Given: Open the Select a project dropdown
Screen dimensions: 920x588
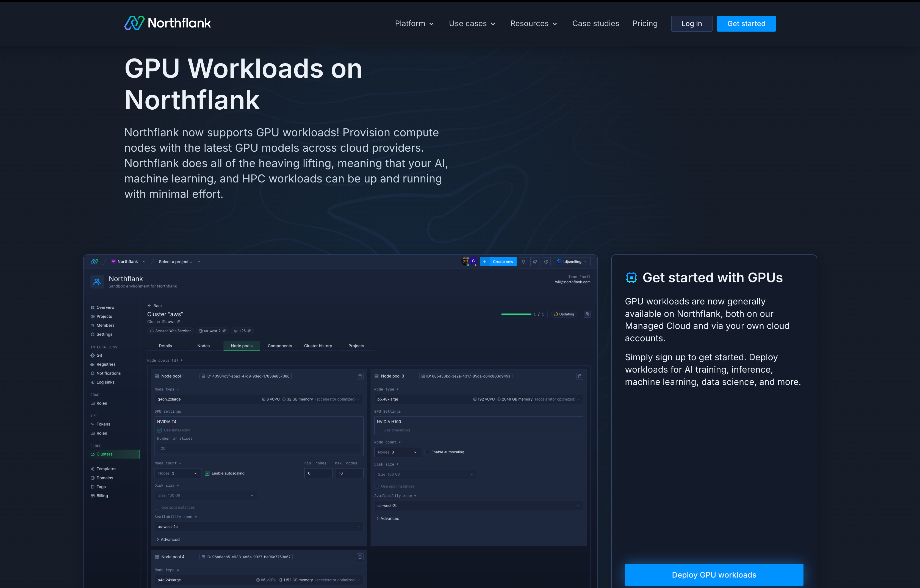Looking at the screenshot, I should [179, 262].
